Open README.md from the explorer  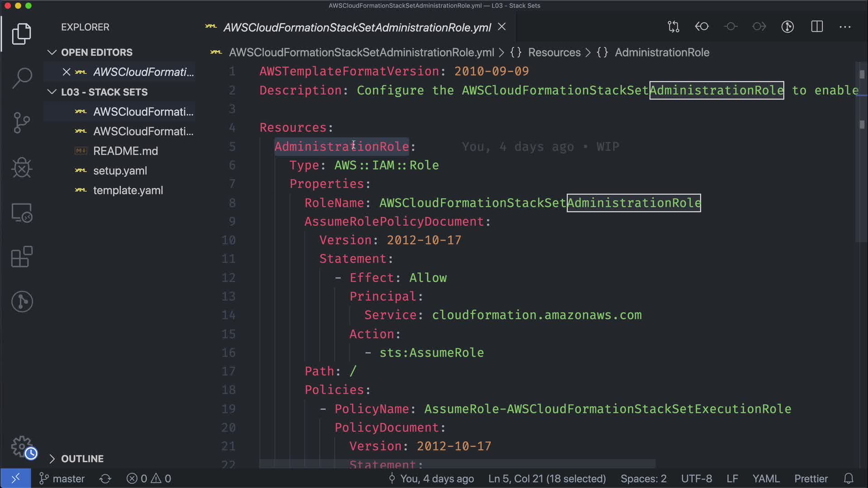(125, 151)
